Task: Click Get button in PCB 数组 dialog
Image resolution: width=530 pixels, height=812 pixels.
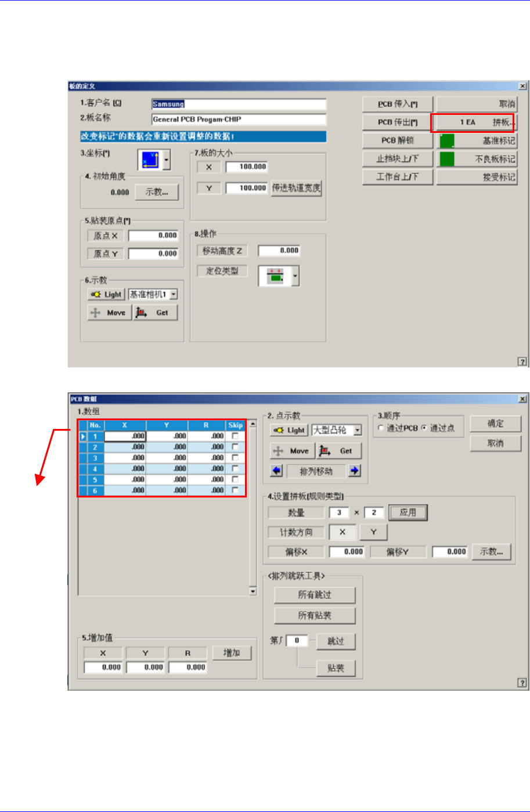Action: click(x=338, y=450)
